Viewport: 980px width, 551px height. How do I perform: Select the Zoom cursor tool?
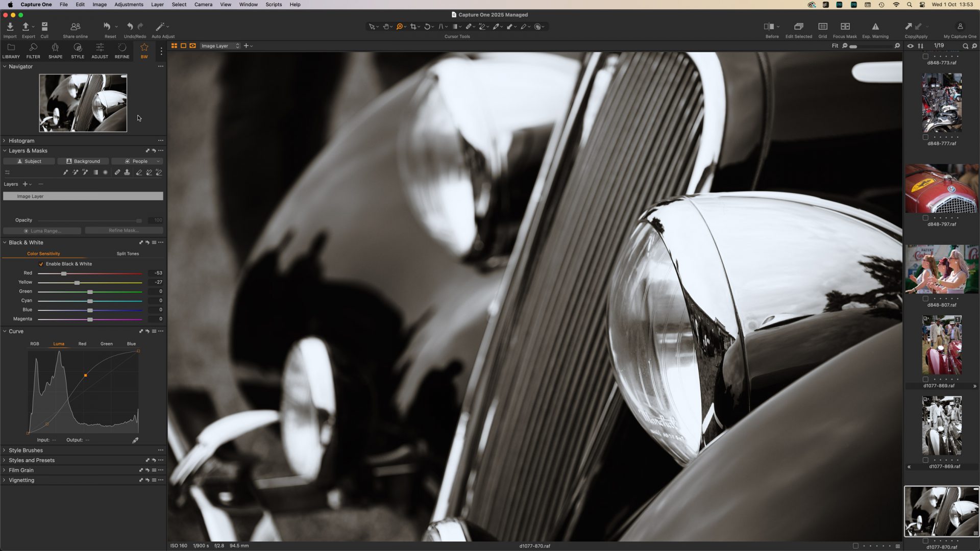[x=400, y=26]
